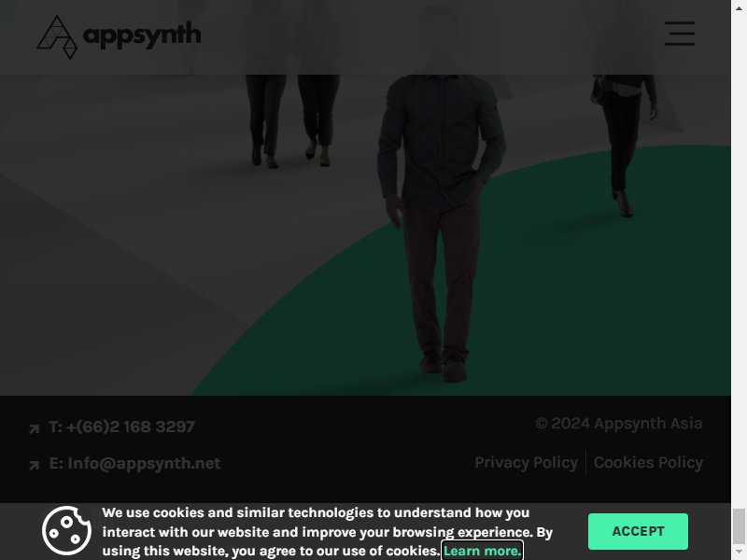Viewport: 747px width, 560px height.
Task: Follow the Learn more cookie link
Action: 482,551
